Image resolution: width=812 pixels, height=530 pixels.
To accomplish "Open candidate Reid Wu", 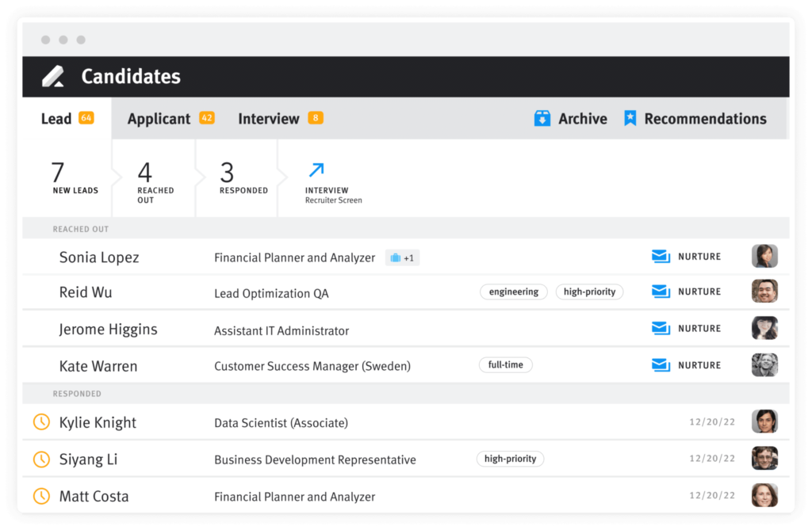I will pyautogui.click(x=86, y=292).
